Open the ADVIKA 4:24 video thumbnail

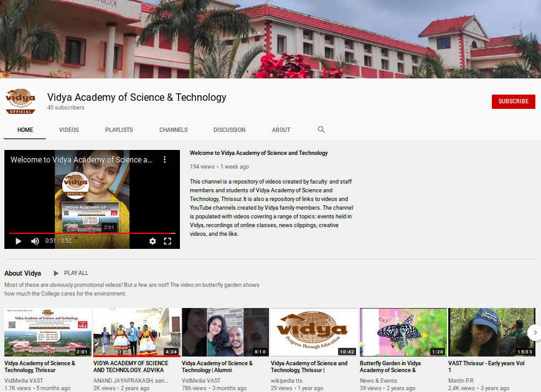point(137,332)
